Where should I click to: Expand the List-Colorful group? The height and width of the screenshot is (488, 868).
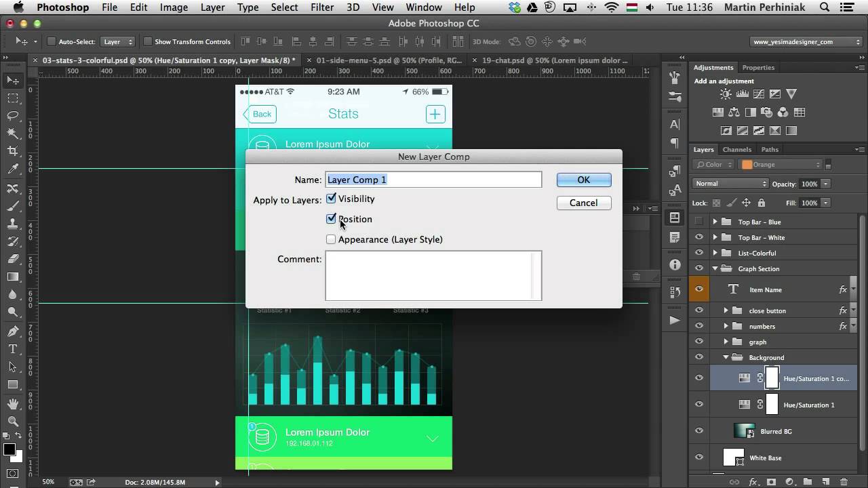click(715, 253)
